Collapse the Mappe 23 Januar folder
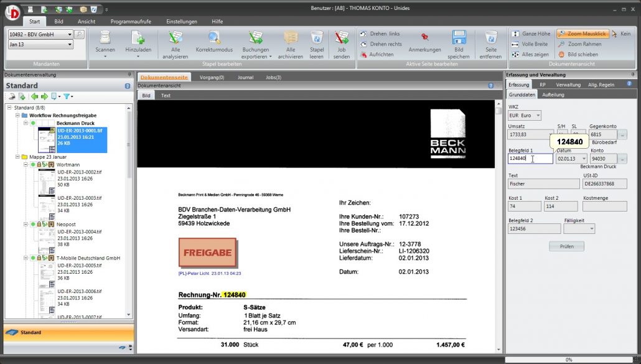 [17, 157]
